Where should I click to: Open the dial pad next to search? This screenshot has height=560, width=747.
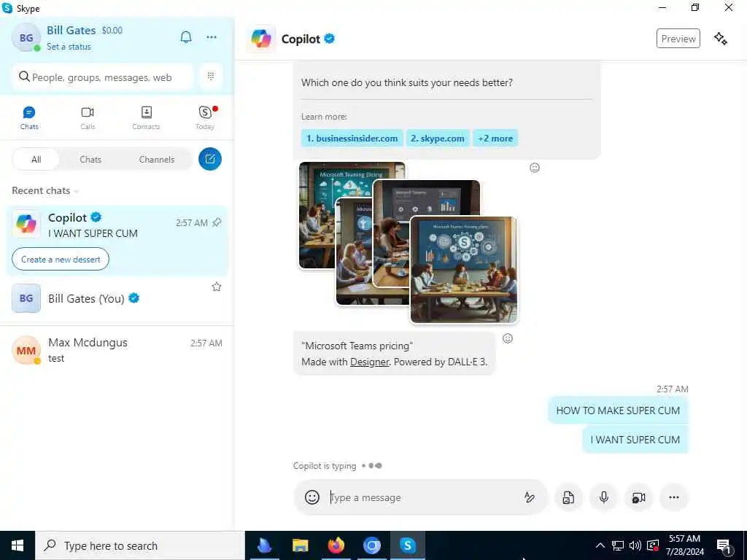click(x=211, y=76)
